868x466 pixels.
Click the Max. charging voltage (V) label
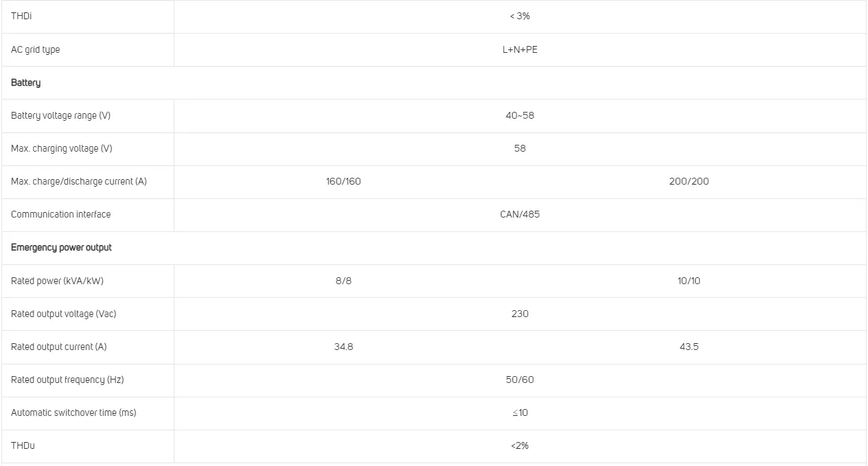(x=61, y=148)
